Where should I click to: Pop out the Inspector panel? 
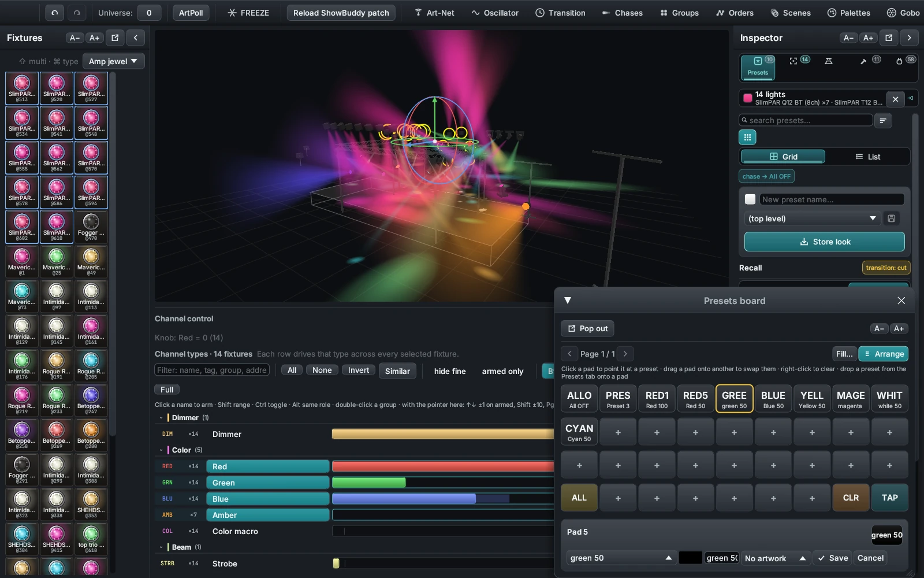[x=889, y=38]
